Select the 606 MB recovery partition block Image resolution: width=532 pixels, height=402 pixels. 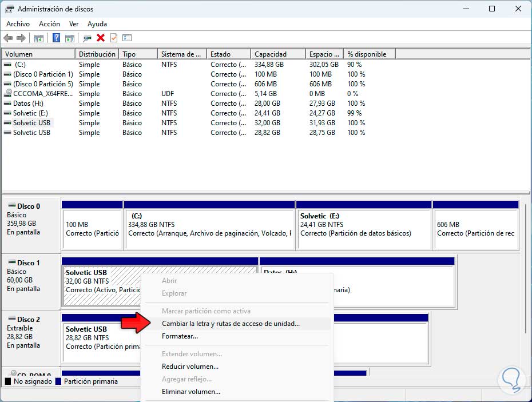click(x=476, y=225)
